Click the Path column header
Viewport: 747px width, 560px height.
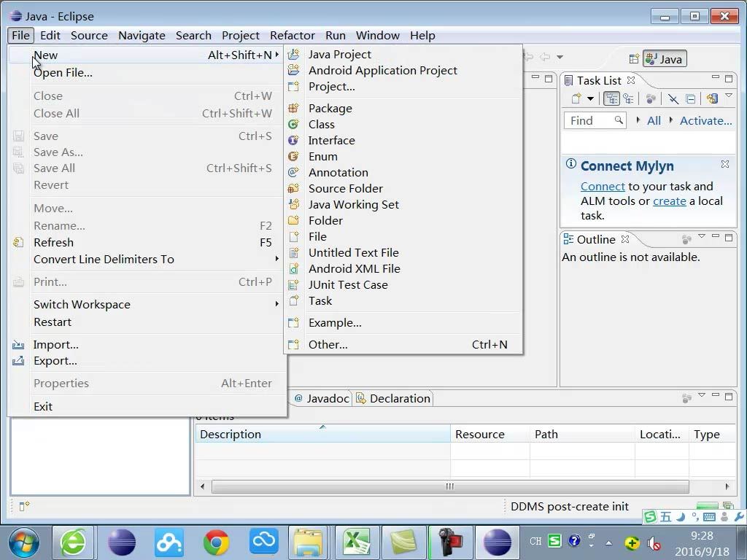tap(581, 434)
